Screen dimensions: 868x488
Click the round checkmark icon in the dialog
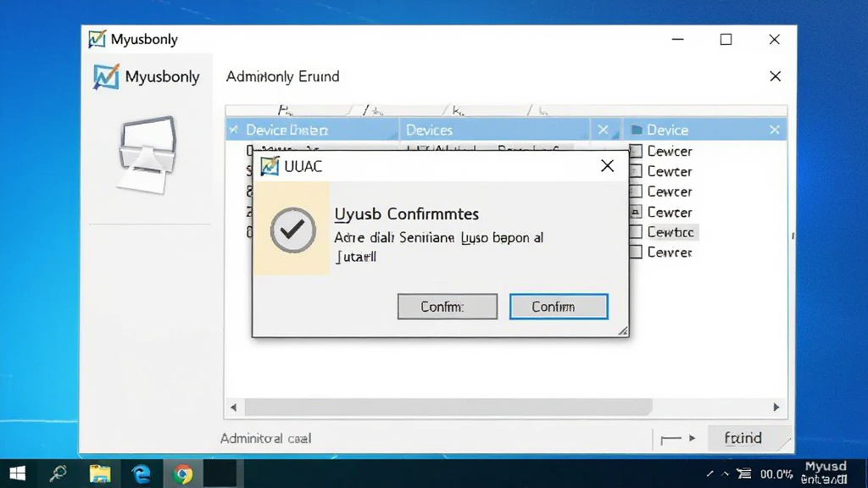pyautogui.click(x=292, y=230)
